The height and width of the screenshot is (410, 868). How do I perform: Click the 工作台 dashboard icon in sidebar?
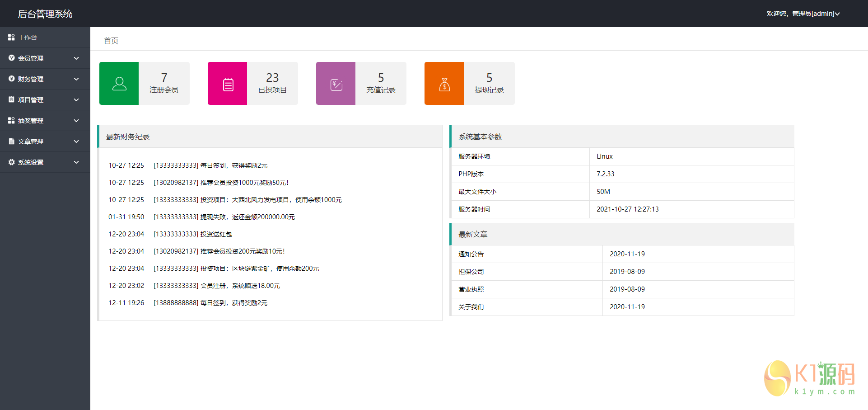click(11, 38)
